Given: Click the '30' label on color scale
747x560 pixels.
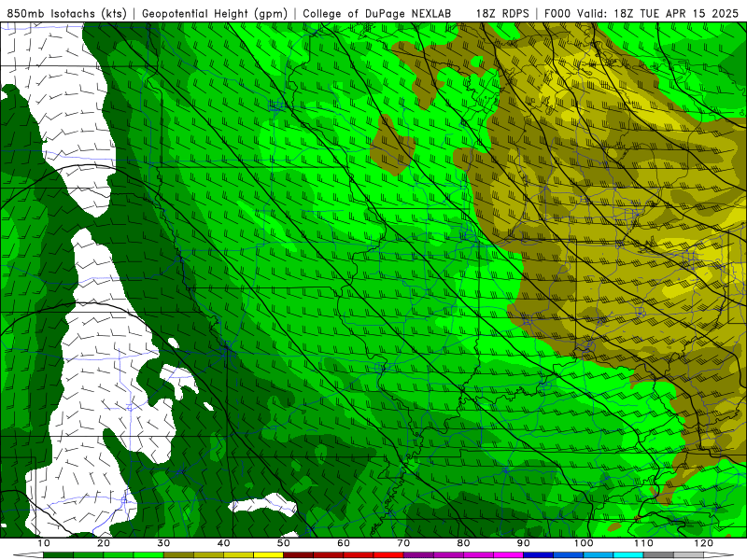Looking at the screenshot, I should coord(163,543).
